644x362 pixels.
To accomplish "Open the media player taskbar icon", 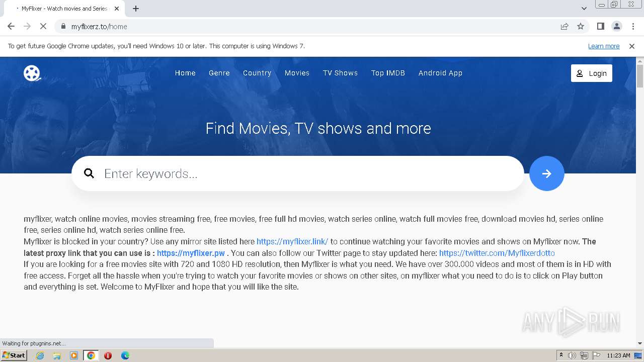I will coord(74,355).
